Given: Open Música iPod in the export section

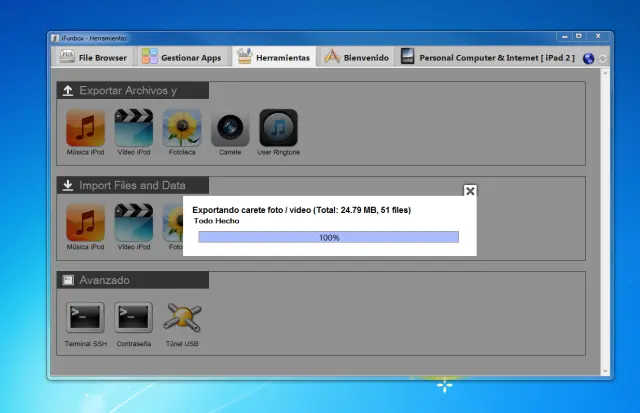Looking at the screenshot, I should (85, 129).
